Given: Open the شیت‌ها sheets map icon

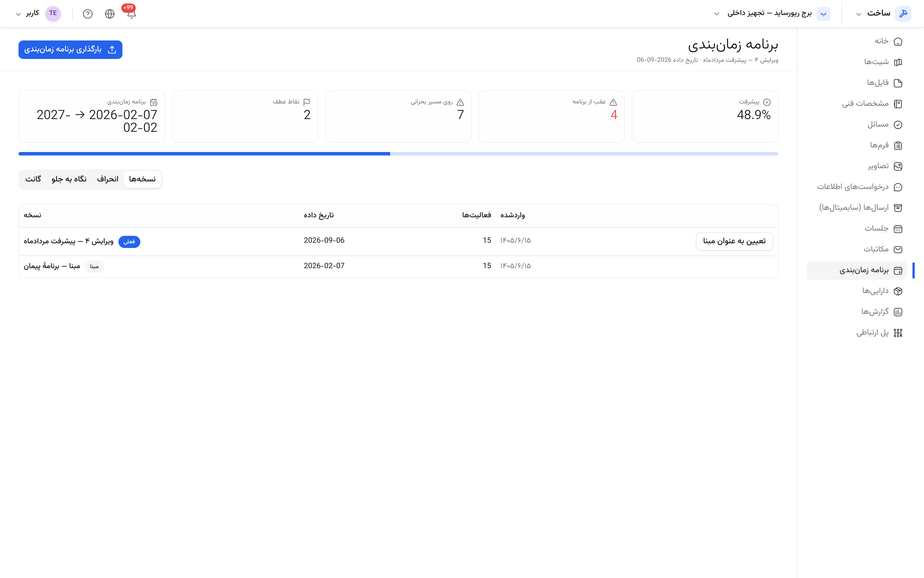Looking at the screenshot, I should [x=898, y=62].
